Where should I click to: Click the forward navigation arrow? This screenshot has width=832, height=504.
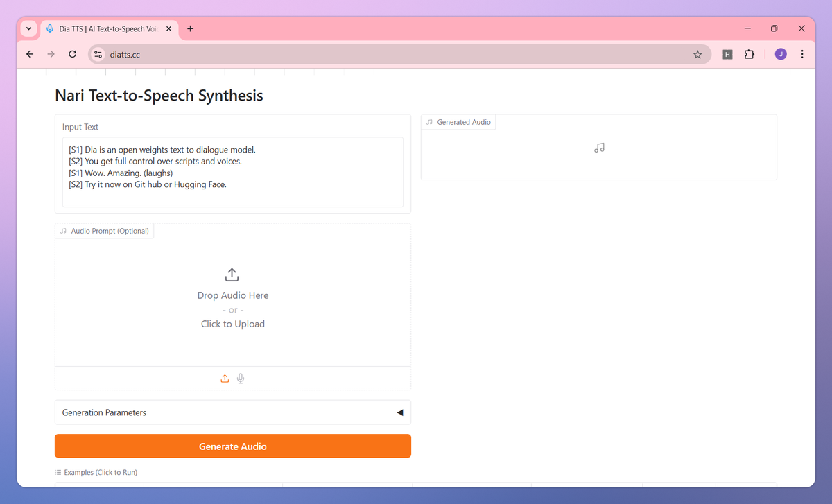click(x=51, y=54)
